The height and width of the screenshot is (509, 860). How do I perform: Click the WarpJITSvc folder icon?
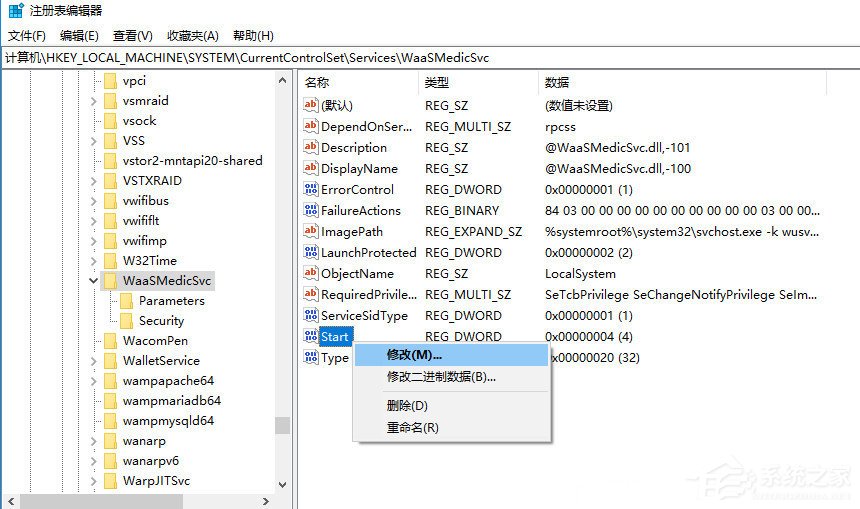(110, 481)
